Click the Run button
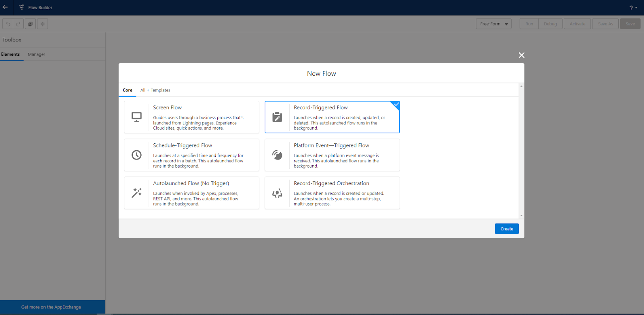Image resolution: width=644 pixels, height=315 pixels. point(529,24)
